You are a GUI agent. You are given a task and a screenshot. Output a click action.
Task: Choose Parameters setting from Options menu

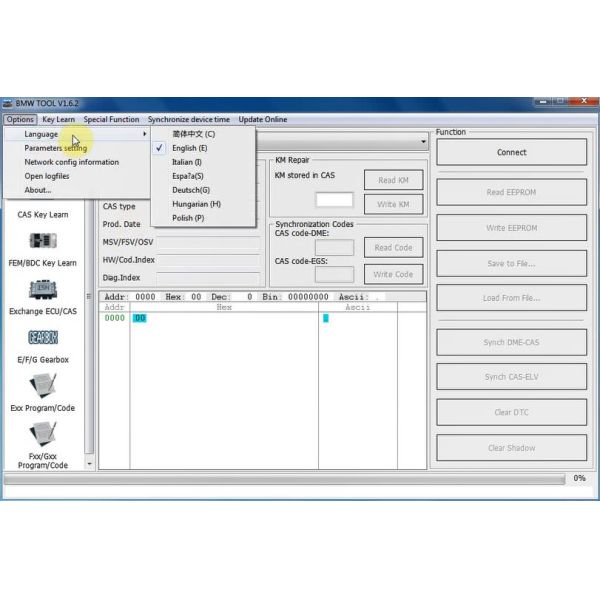click(56, 148)
